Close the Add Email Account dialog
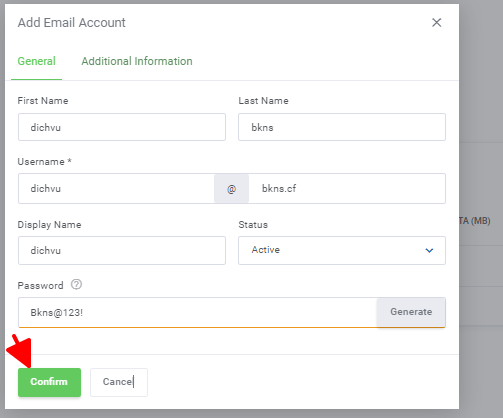Image resolution: width=503 pixels, height=418 pixels. [x=436, y=23]
